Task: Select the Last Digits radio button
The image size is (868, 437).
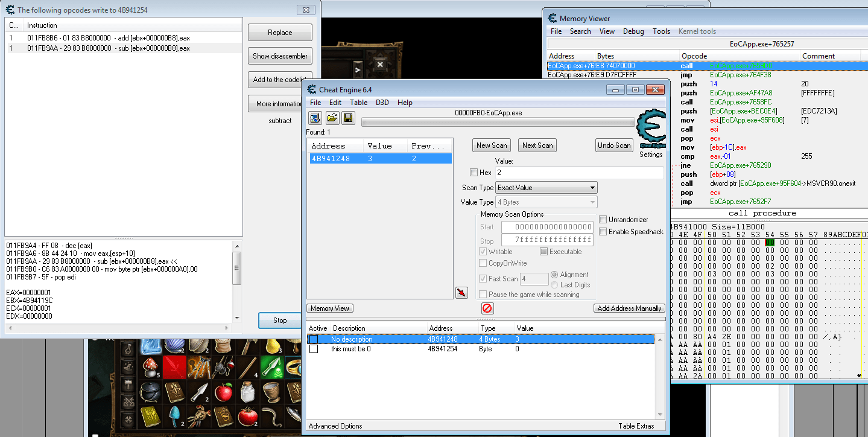Action: point(555,285)
